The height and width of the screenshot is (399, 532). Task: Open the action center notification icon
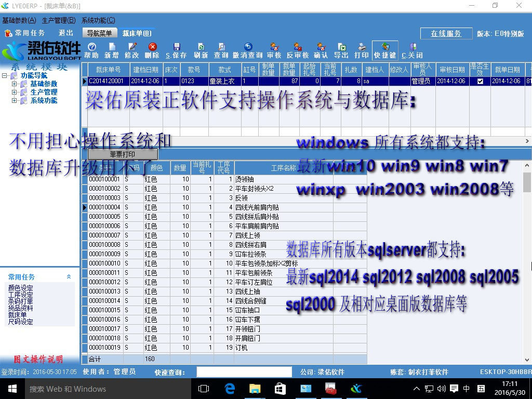(454, 389)
